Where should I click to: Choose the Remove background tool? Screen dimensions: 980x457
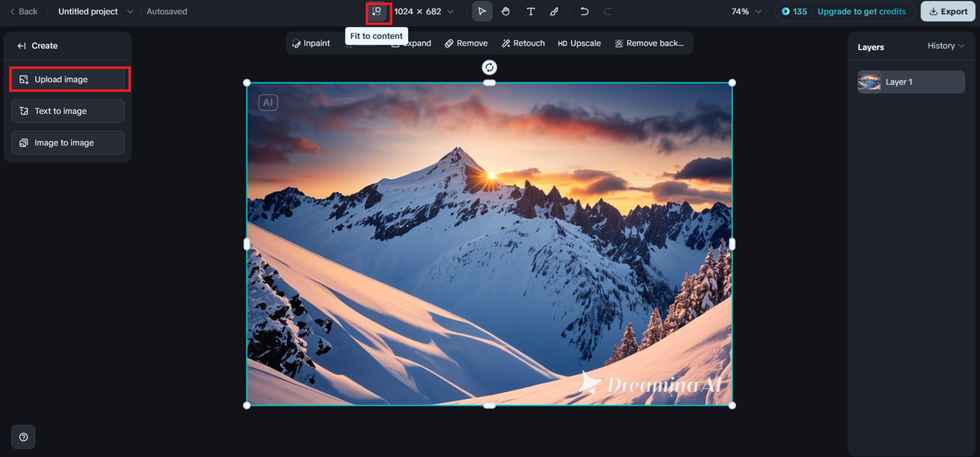[649, 44]
